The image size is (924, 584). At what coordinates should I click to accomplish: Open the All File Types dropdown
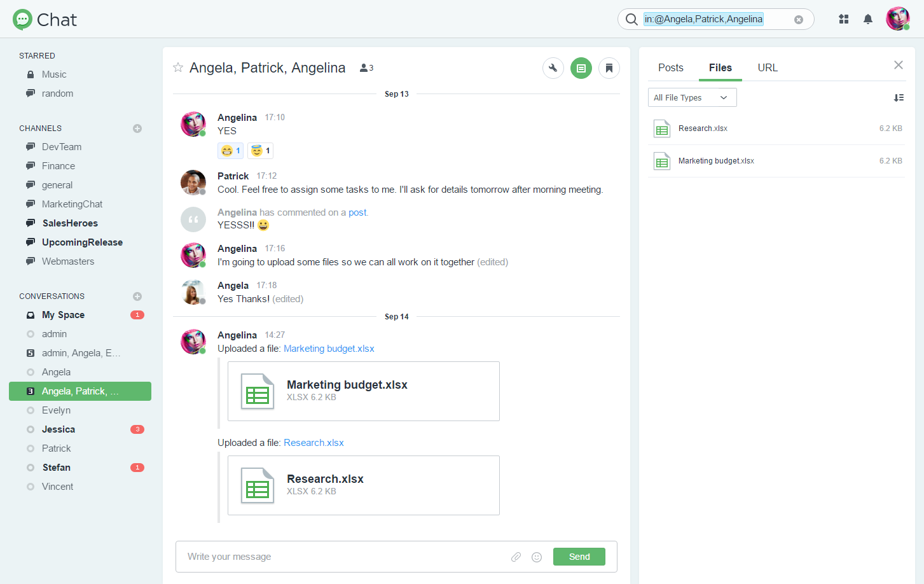click(x=692, y=97)
